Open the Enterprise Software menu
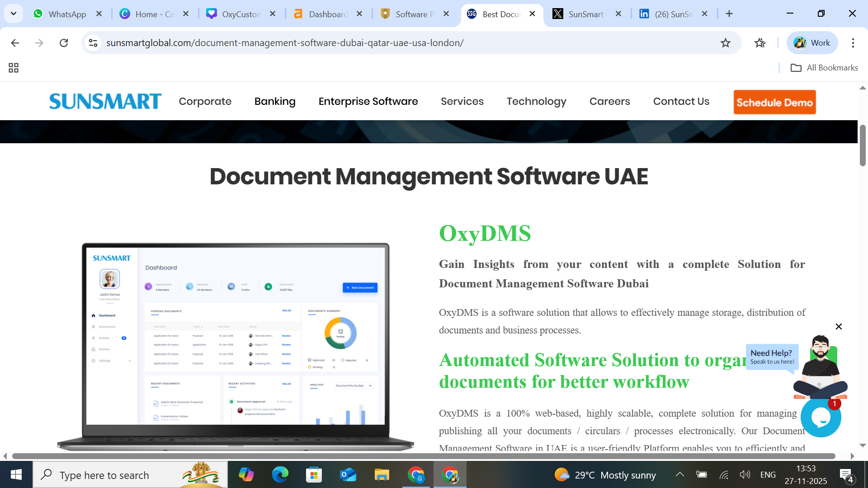 tap(368, 101)
